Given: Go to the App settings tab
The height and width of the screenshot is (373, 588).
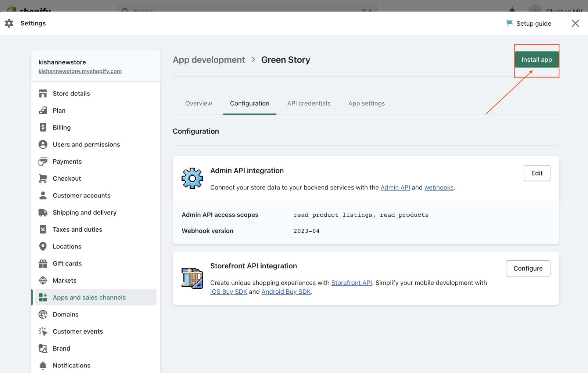Looking at the screenshot, I should click(x=366, y=104).
